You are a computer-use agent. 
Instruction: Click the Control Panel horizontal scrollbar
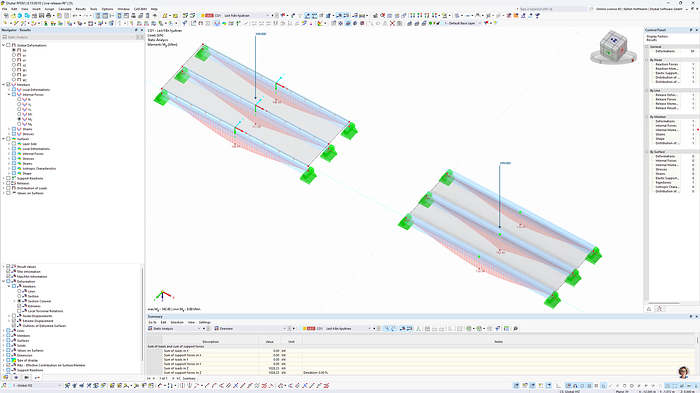[x=663, y=303]
